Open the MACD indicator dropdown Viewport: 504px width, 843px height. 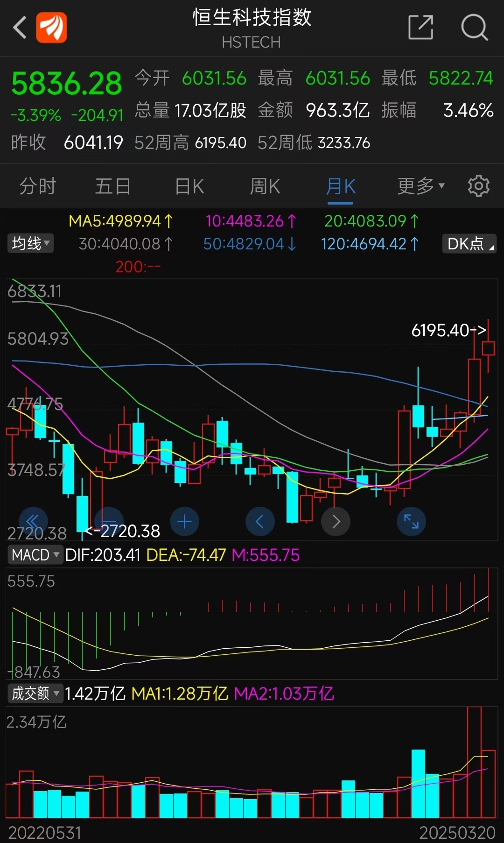coord(35,555)
